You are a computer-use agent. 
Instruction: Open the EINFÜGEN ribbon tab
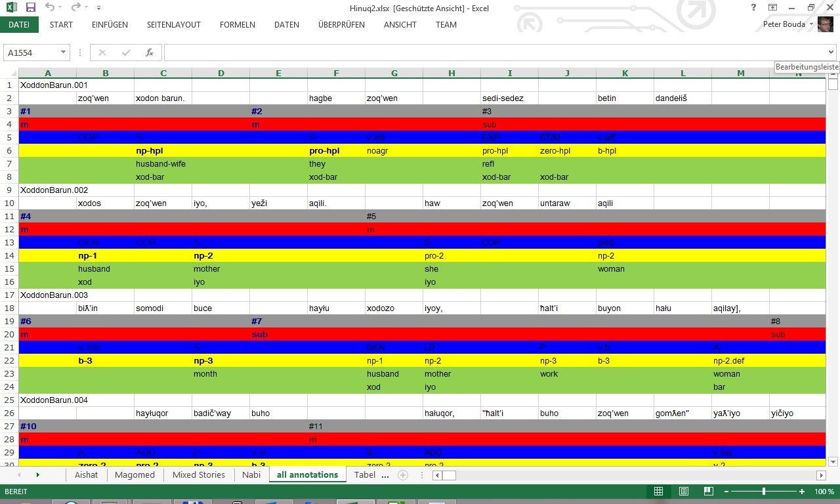point(110,25)
